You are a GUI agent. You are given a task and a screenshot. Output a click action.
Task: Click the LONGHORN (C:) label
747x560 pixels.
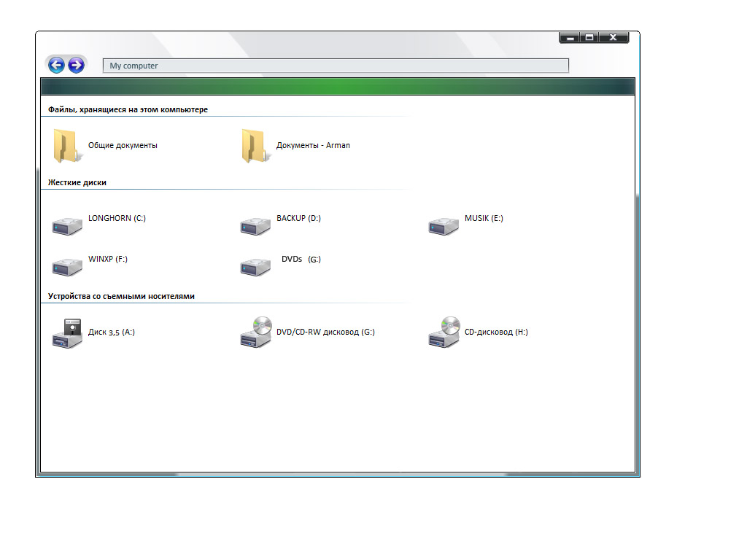117,218
